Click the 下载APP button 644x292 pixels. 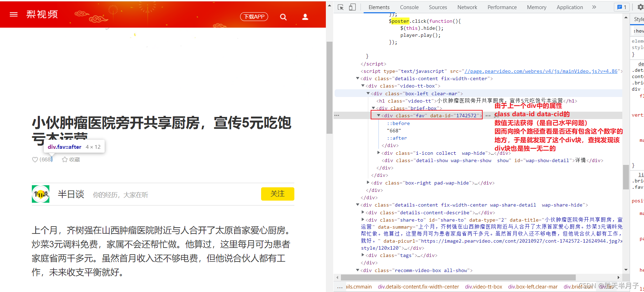pyautogui.click(x=254, y=16)
